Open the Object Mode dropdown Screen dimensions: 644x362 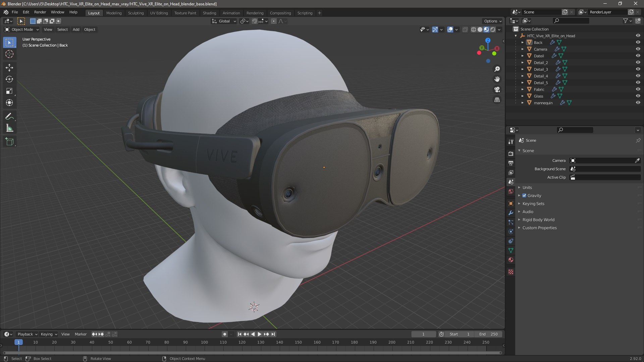[x=21, y=29]
